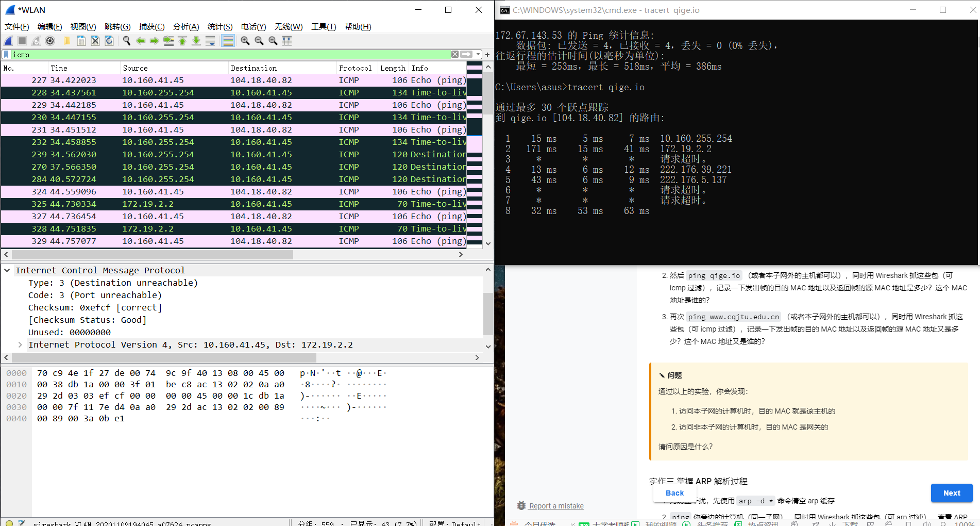Click packet list horizontal scrollbar thumb
This screenshot has width=980, height=526.
pyautogui.click(x=153, y=254)
